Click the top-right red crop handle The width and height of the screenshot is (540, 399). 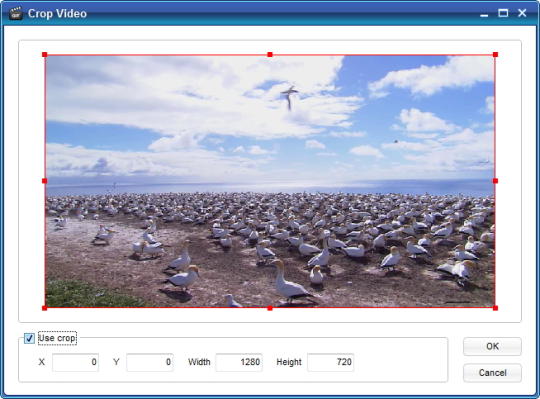coord(495,55)
